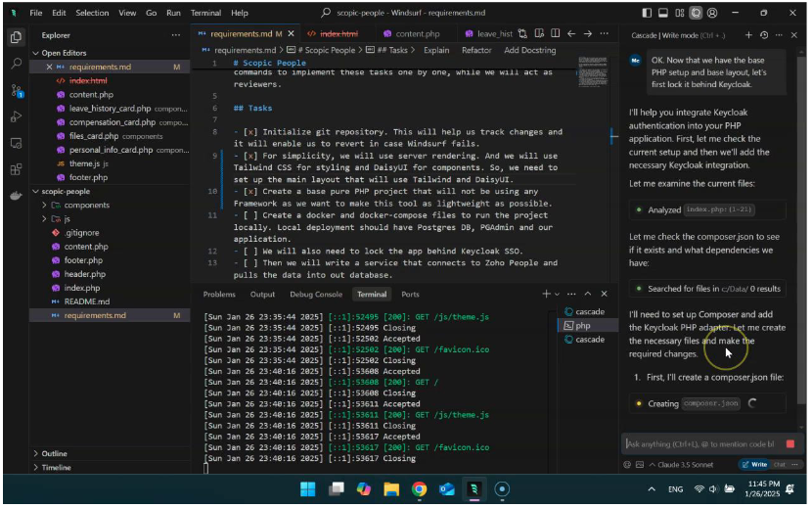Open the Run menu
812x508 pixels.
tap(173, 13)
